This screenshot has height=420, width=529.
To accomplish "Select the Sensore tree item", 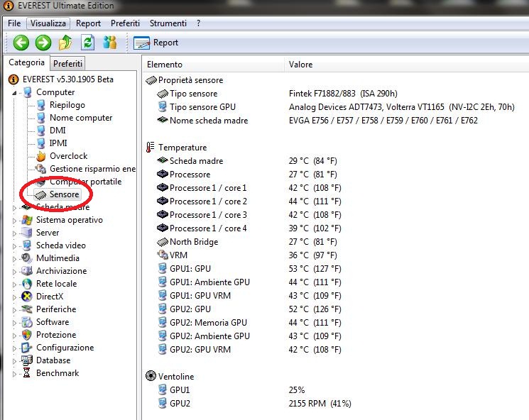I will (64, 194).
